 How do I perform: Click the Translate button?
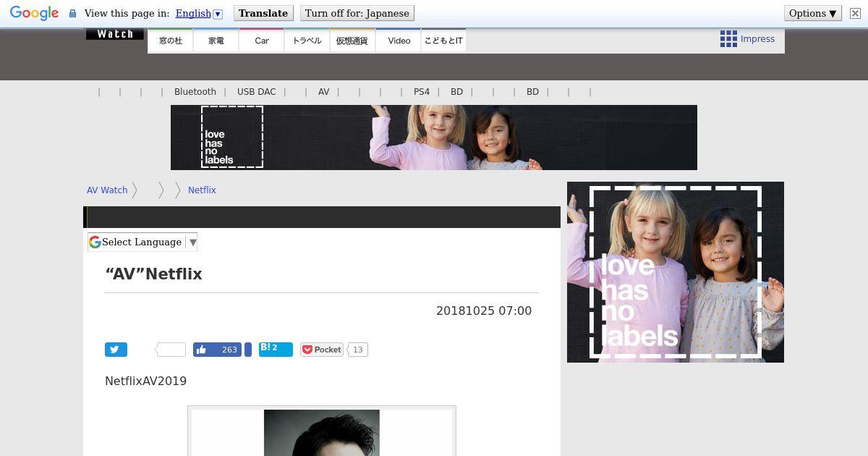point(263,13)
